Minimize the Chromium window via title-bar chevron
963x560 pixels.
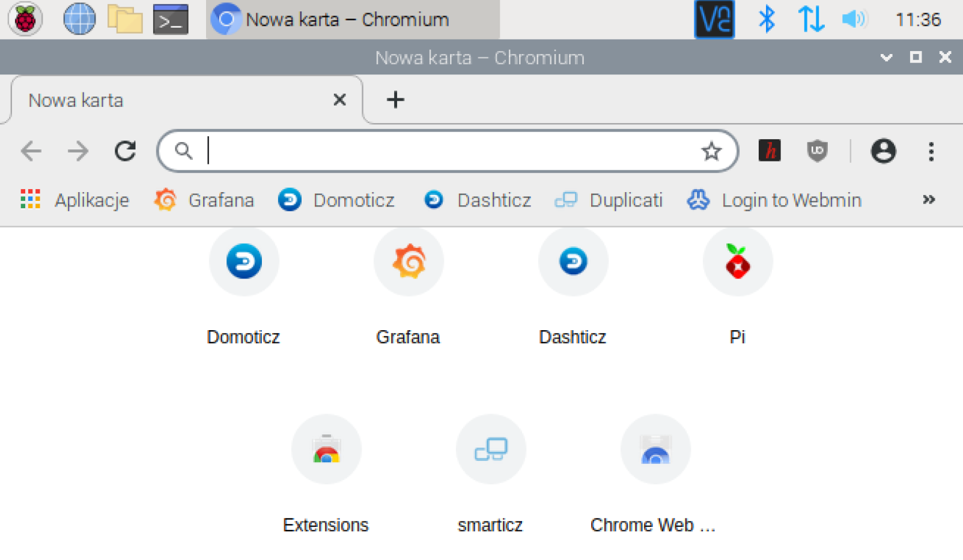pyautogui.click(x=886, y=58)
